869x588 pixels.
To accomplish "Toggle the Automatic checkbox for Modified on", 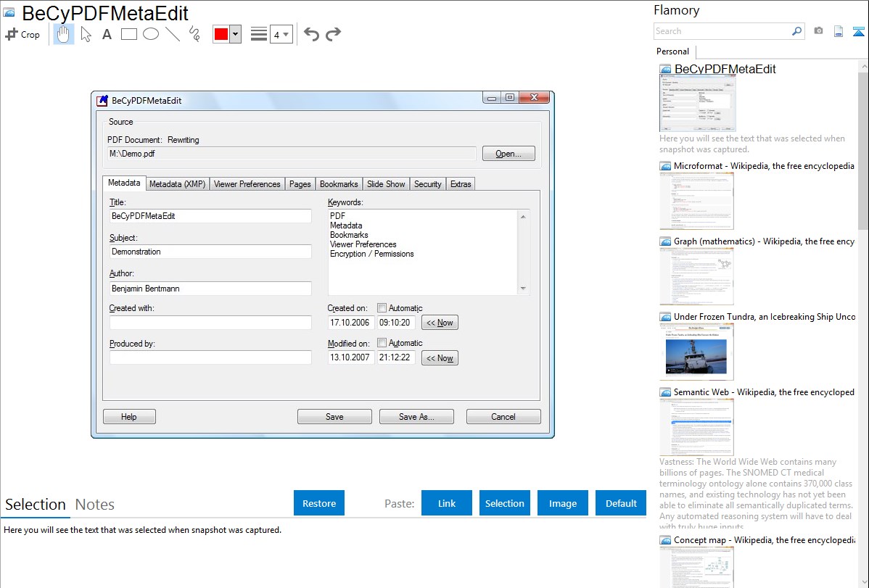I will [382, 342].
